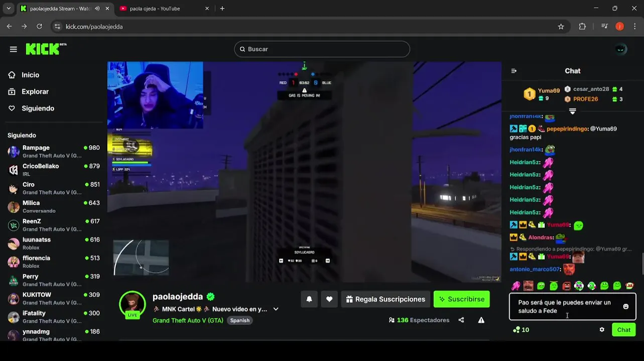This screenshot has width=644, height=361.
Task: Click the Spanish language tag
Action: [239, 320]
